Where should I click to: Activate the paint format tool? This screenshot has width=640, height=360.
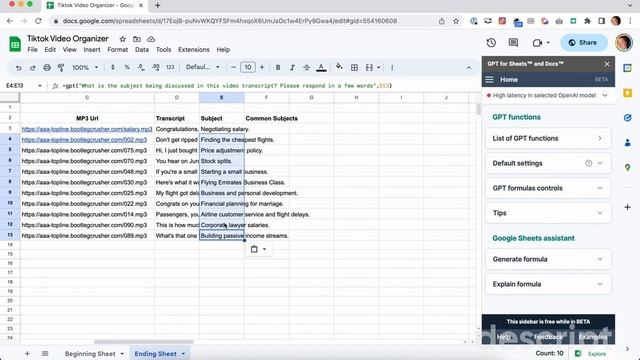tap(61, 68)
